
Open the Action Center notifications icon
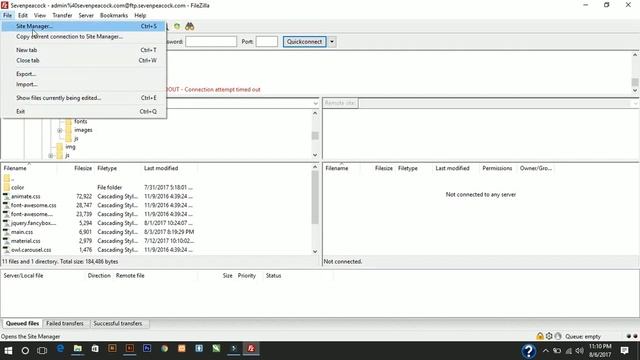coord(624,351)
